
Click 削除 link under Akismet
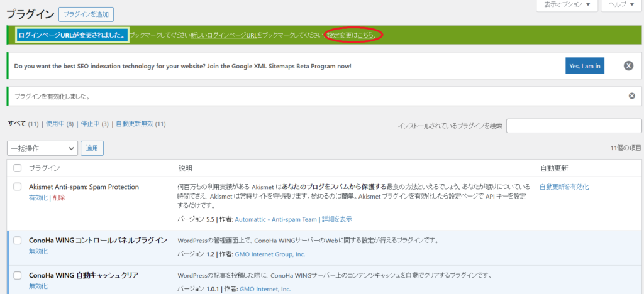(x=58, y=198)
